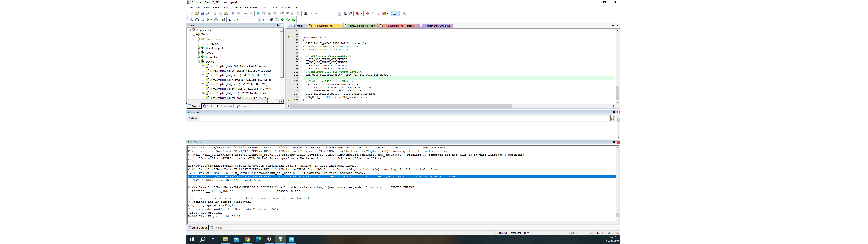
Task: Collapse the Device group in project tree
Action: (x=198, y=62)
